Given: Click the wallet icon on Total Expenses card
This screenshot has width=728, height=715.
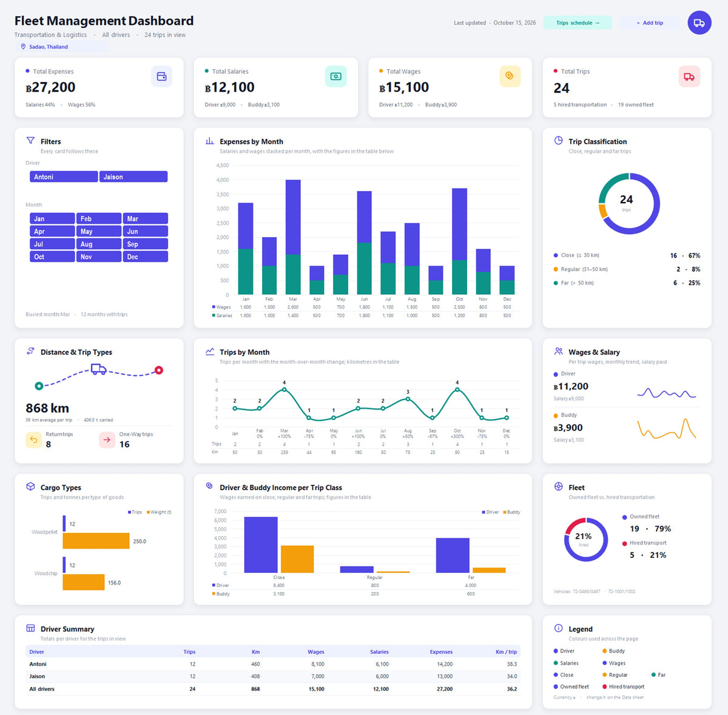Looking at the screenshot, I should coord(161,76).
